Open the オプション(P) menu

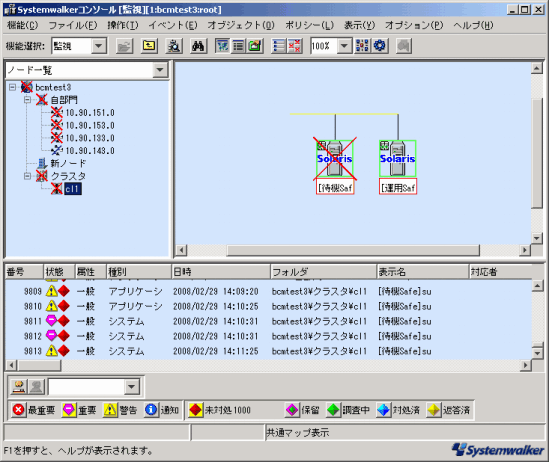(414, 25)
